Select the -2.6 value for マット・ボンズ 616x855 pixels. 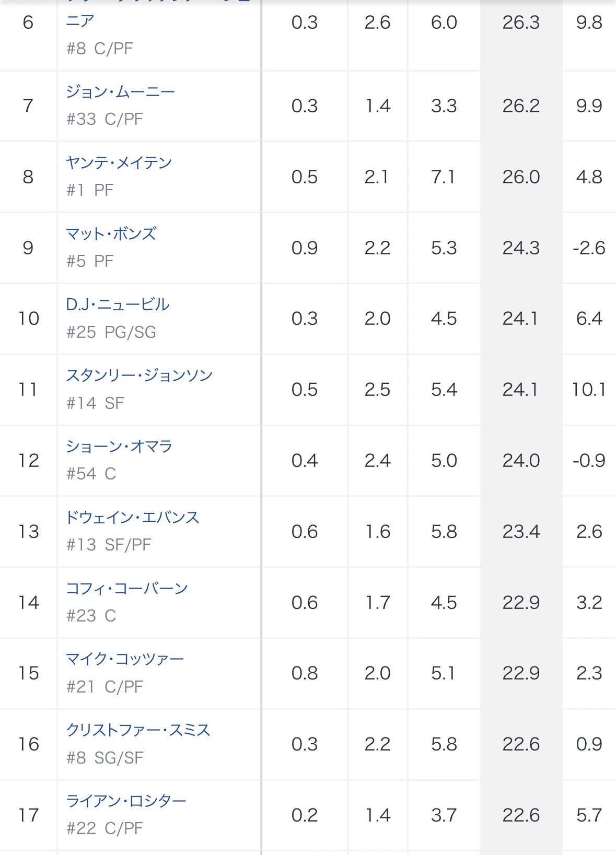point(589,248)
